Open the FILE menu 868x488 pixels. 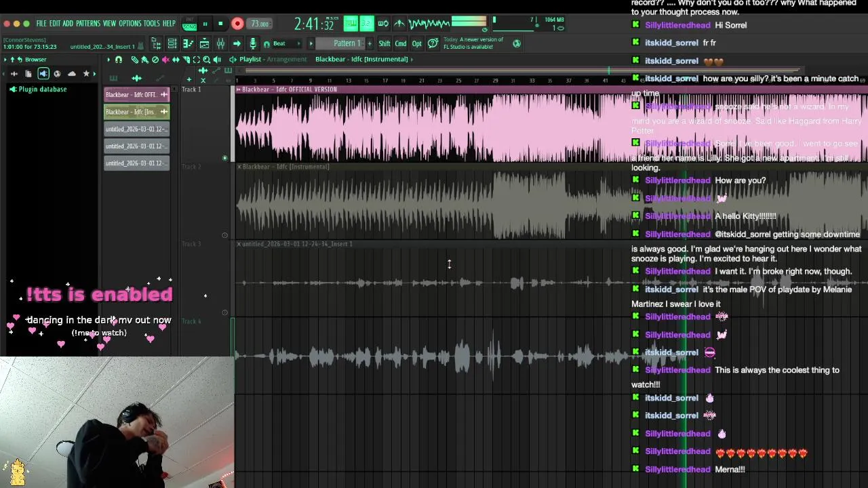(x=41, y=24)
